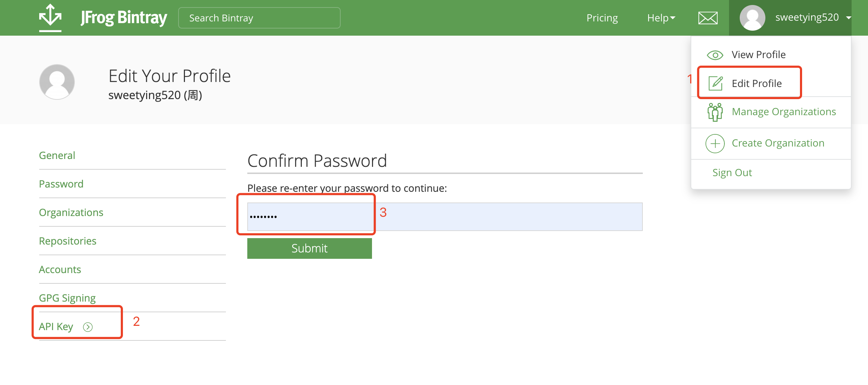Go to the GPG Signing section
The image size is (868, 385).
click(x=67, y=298)
